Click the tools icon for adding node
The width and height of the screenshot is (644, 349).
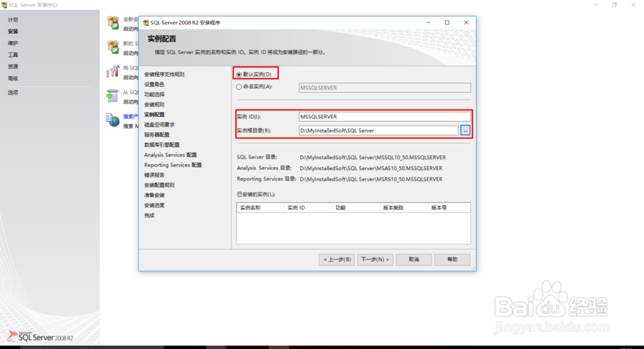[113, 71]
